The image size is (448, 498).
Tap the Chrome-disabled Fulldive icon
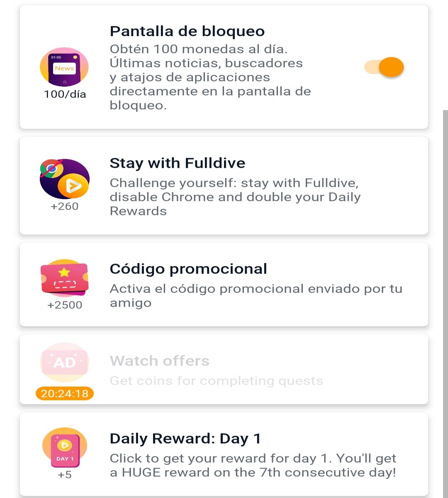click(x=64, y=179)
